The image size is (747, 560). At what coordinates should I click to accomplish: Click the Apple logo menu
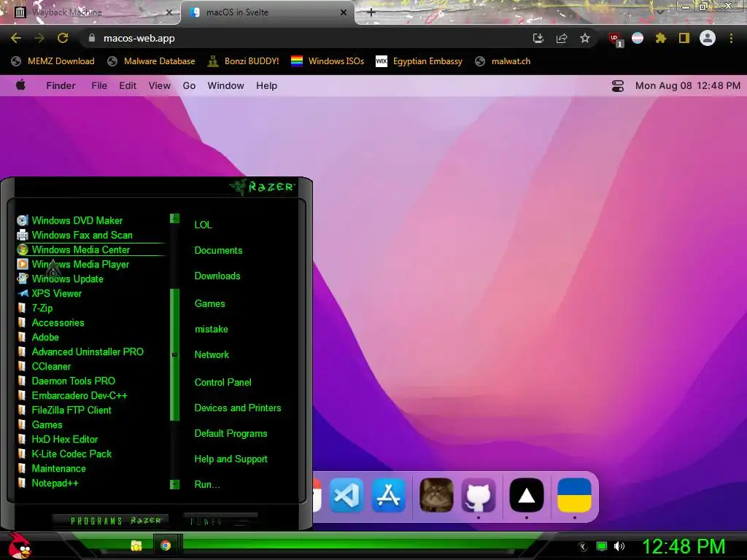pos(20,85)
